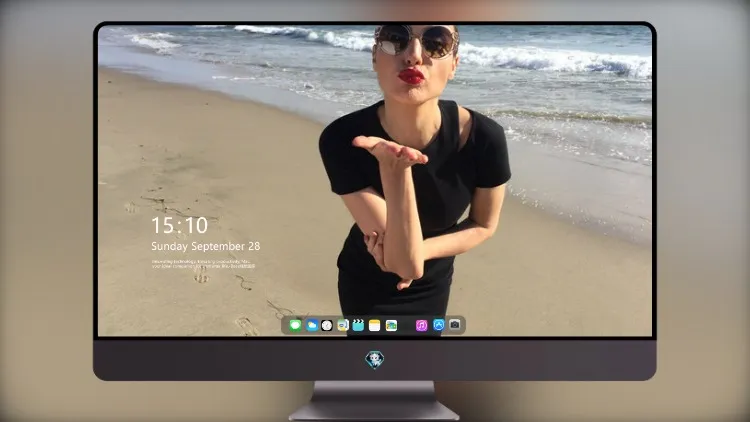This screenshot has width=750, height=422.
Task: Open the colorful photo gallery icon
Action: (x=391, y=325)
